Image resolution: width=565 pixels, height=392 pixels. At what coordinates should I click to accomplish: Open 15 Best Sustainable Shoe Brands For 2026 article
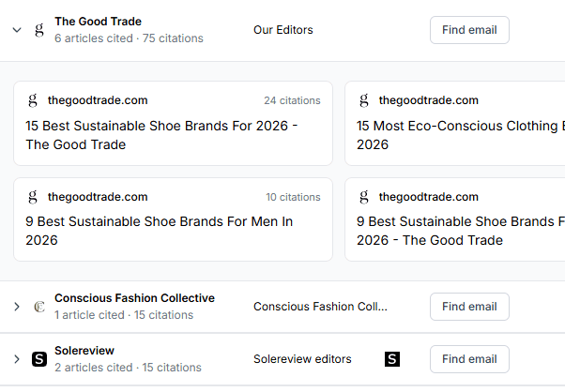pos(161,135)
